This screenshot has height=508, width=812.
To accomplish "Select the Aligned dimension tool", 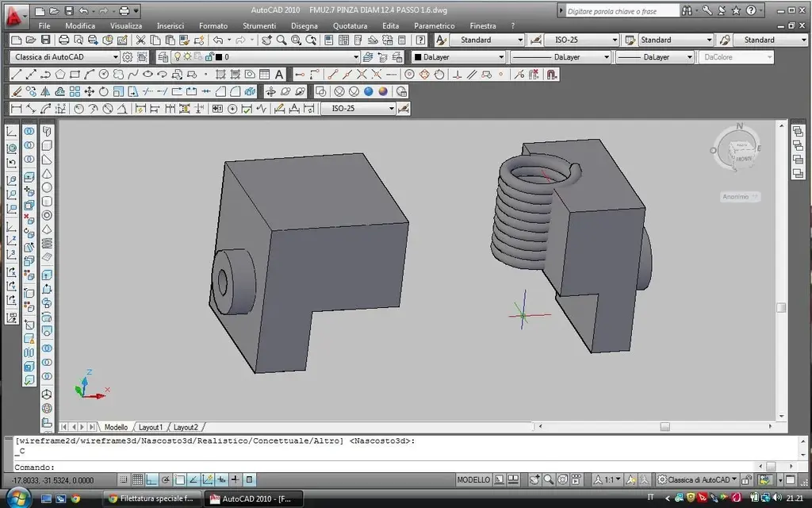I will 31,108.
